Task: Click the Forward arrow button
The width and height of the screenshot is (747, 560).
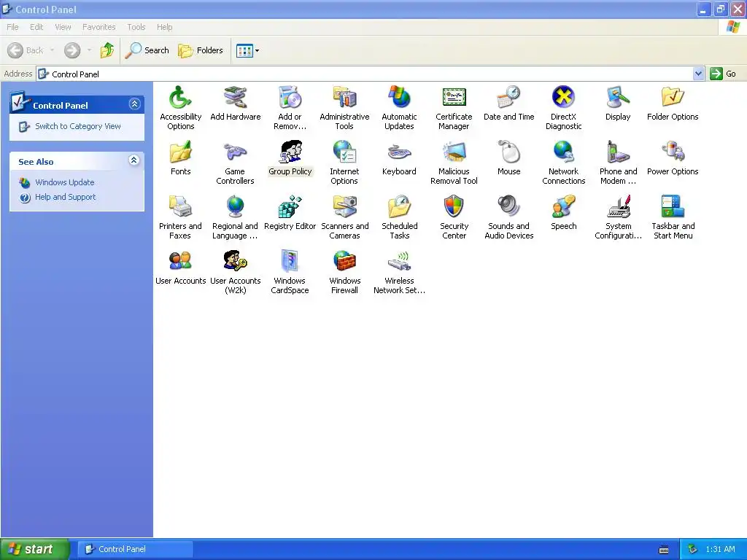Action: (72, 50)
